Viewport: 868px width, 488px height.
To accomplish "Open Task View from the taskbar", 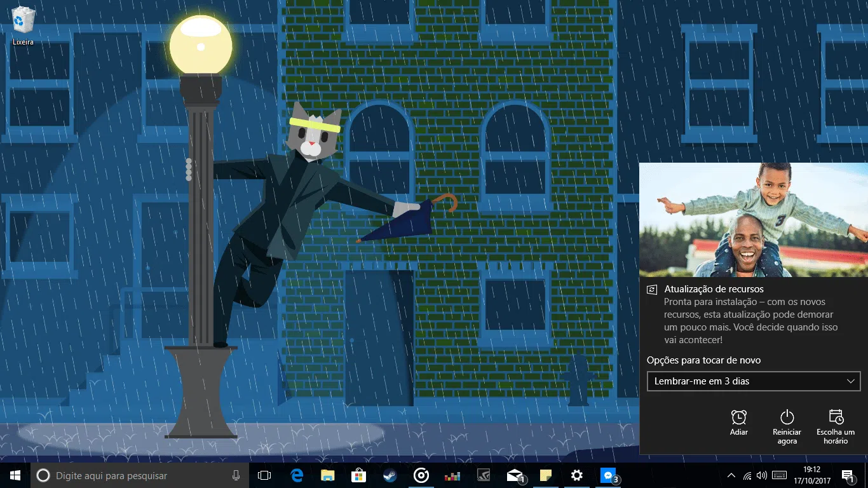I will click(264, 475).
